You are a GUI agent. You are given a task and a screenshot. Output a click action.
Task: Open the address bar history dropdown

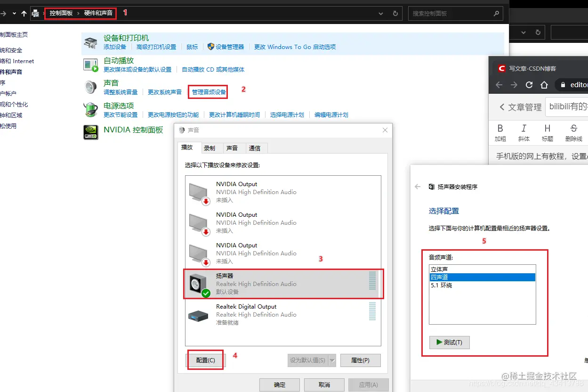point(381,14)
